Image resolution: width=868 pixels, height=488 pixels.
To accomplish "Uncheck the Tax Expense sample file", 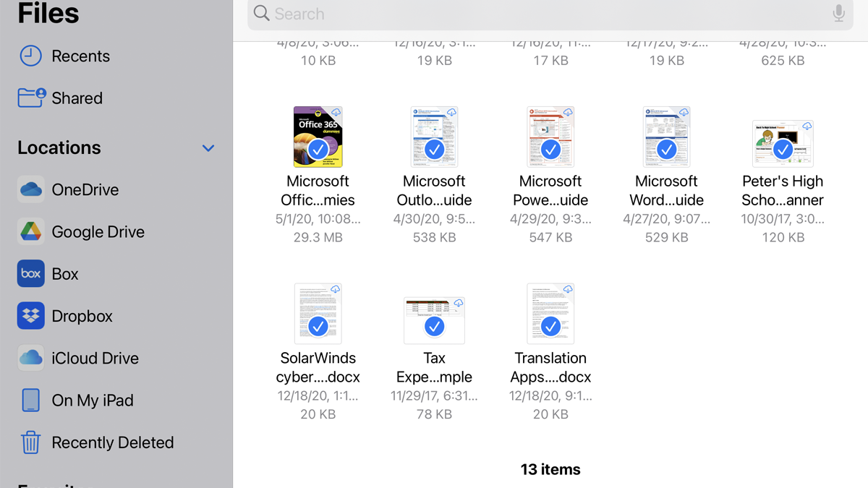I will [x=434, y=327].
